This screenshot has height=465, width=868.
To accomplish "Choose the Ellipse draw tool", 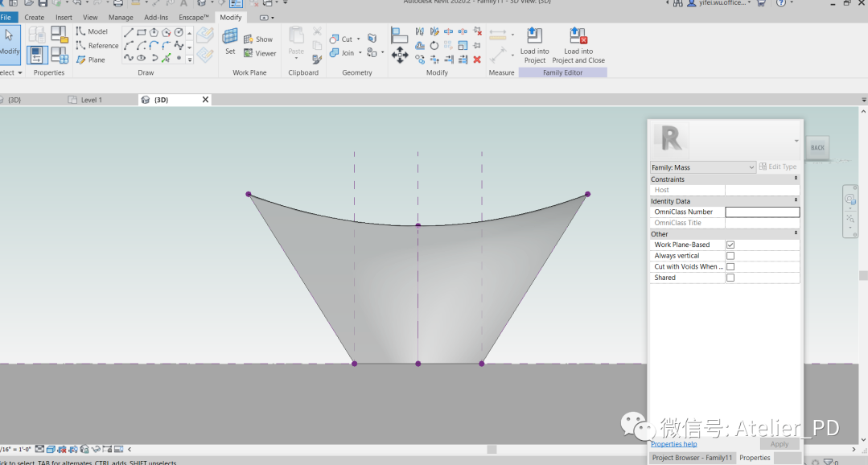I will (141, 58).
